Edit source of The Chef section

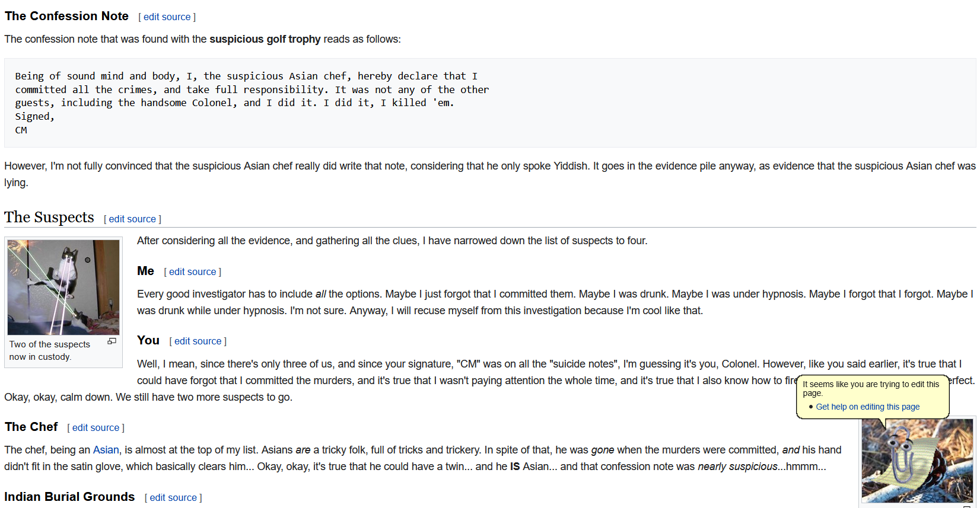[96, 428]
